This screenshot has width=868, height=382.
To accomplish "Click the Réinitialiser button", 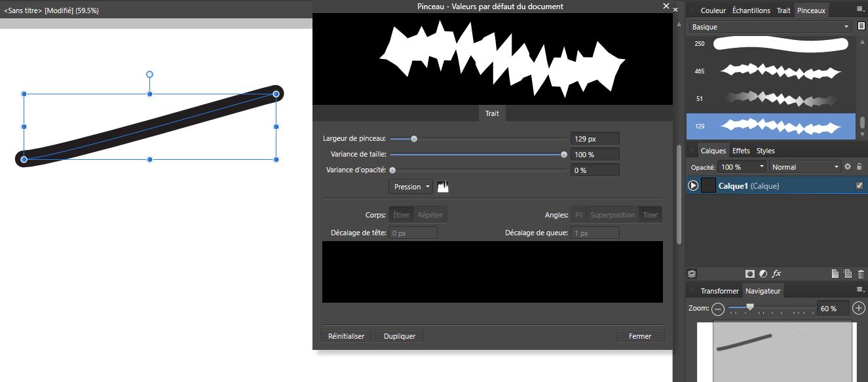I will click(x=347, y=336).
